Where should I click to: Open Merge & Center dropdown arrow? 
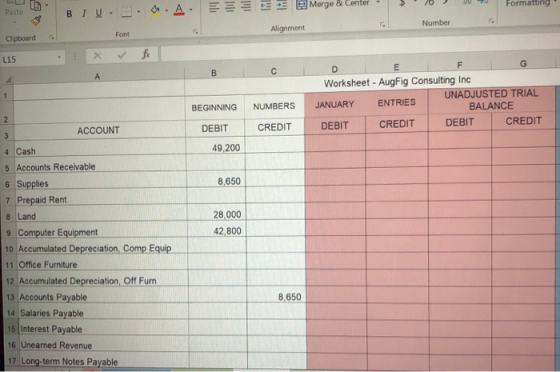[x=378, y=3]
